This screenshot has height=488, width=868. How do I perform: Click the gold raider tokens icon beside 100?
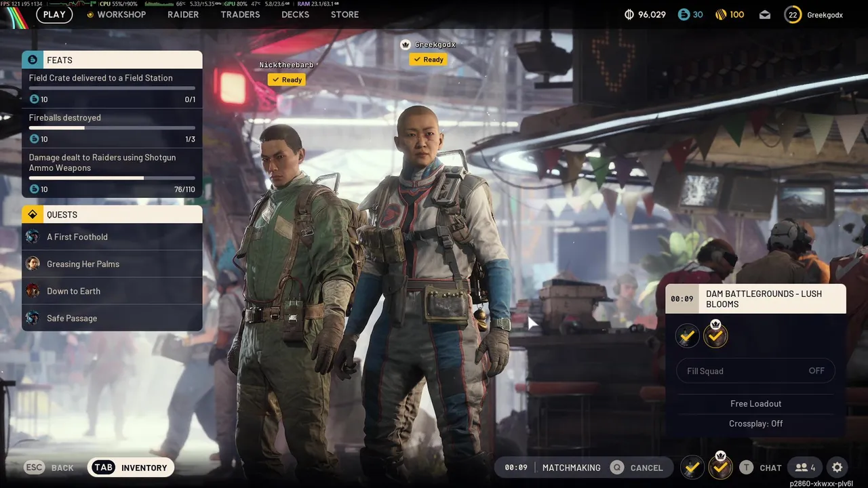pos(720,14)
